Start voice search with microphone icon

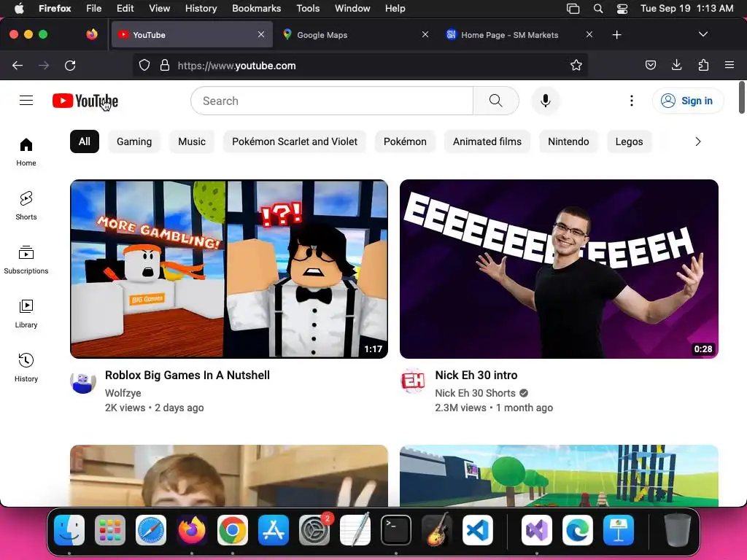(x=546, y=101)
